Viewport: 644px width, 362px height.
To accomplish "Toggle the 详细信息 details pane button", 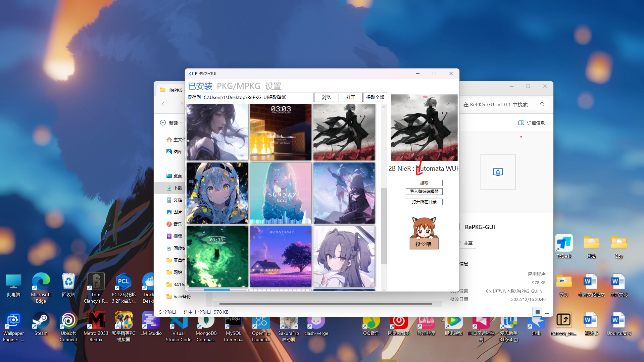I will click(x=532, y=123).
